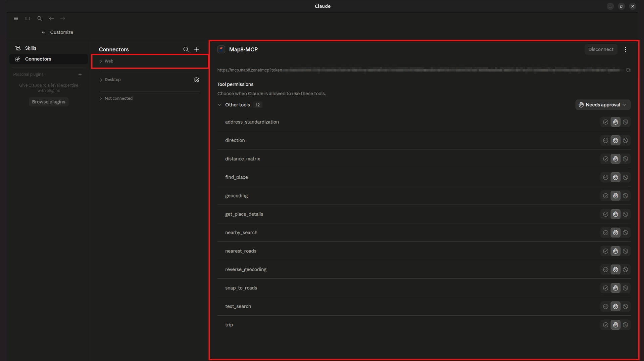Always allow the get_place_details tool

[605, 214]
